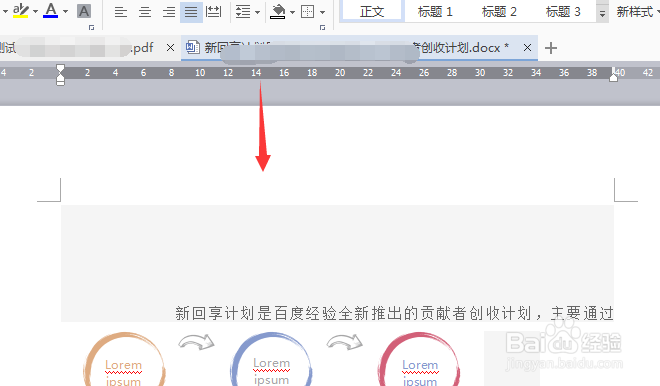Viewport: 660px width, 386px height.
Task: Select arrow between blue and red circles
Action: tap(345, 342)
